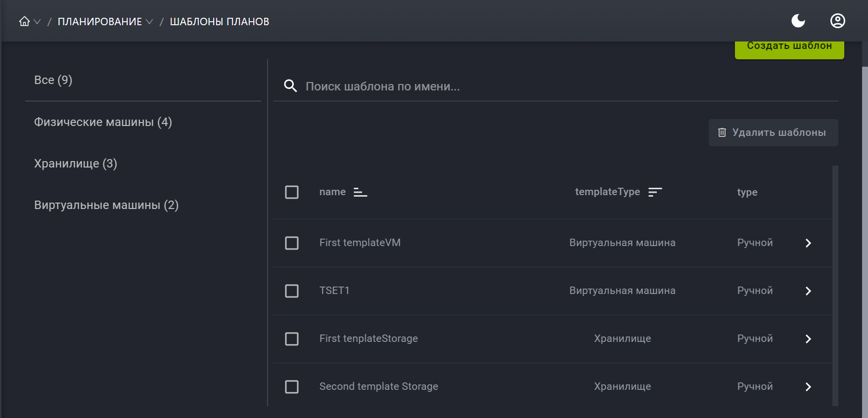Image resolution: width=868 pixels, height=418 pixels.
Task: Click the Second template Storage name text
Action: [x=379, y=386]
